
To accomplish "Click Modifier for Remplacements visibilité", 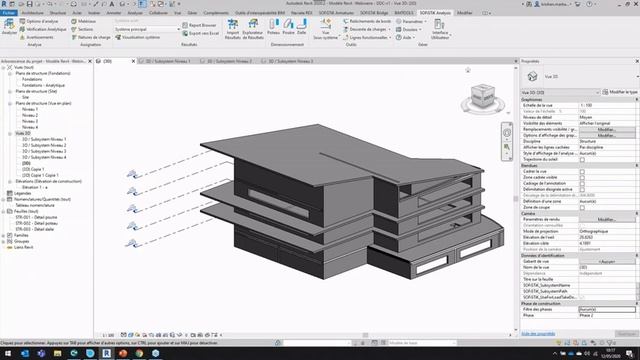I will tap(607, 129).
